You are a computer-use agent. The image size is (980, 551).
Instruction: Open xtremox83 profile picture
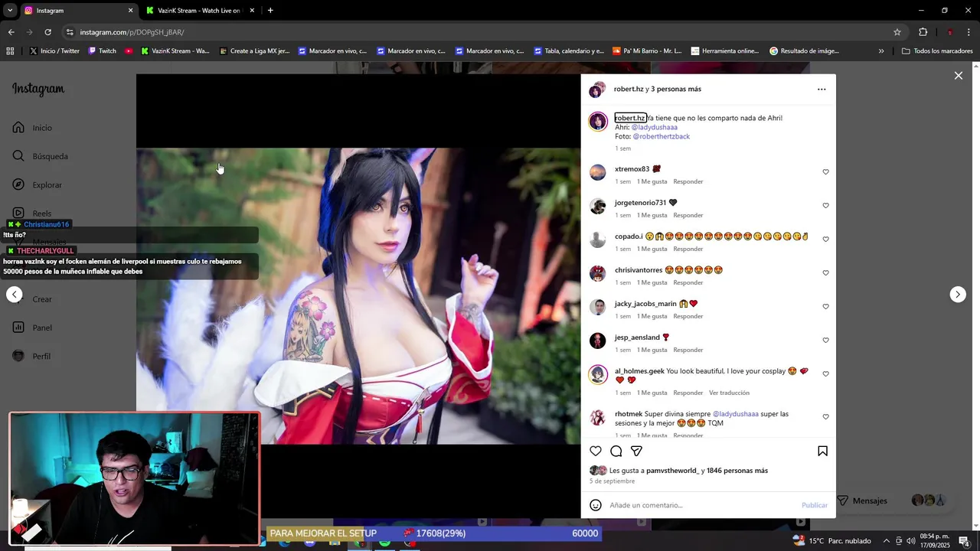tap(597, 172)
